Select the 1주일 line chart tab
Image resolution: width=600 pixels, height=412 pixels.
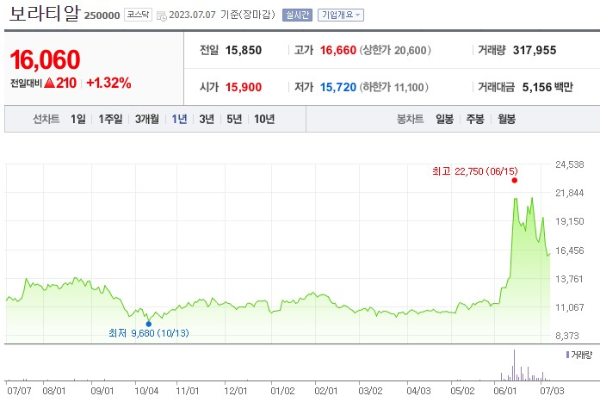pyautogui.click(x=111, y=119)
